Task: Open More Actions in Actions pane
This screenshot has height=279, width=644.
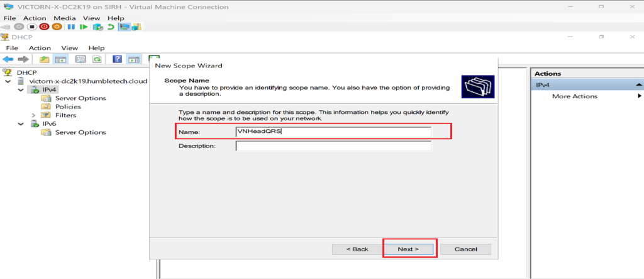Action: [x=575, y=96]
